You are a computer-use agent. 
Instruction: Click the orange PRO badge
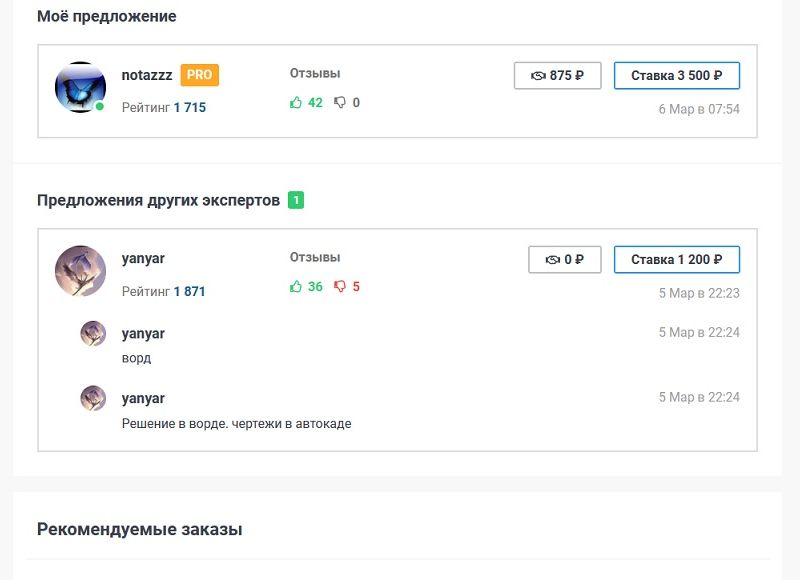point(199,75)
